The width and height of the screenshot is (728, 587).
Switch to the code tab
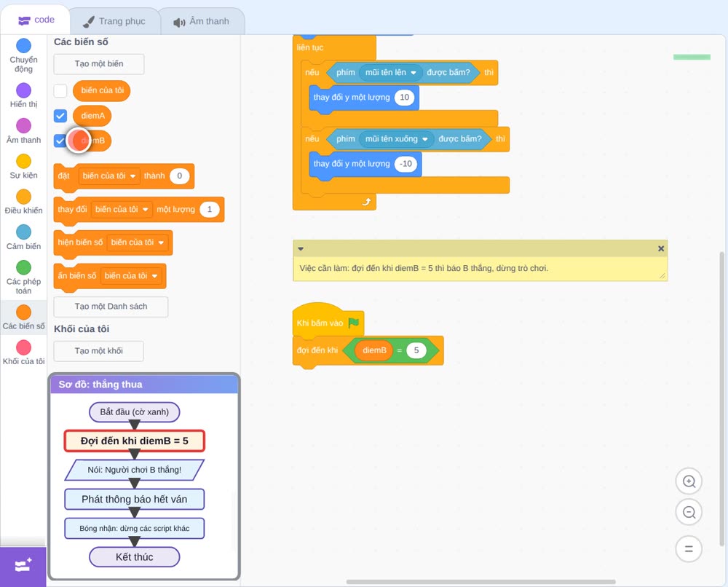click(x=36, y=20)
